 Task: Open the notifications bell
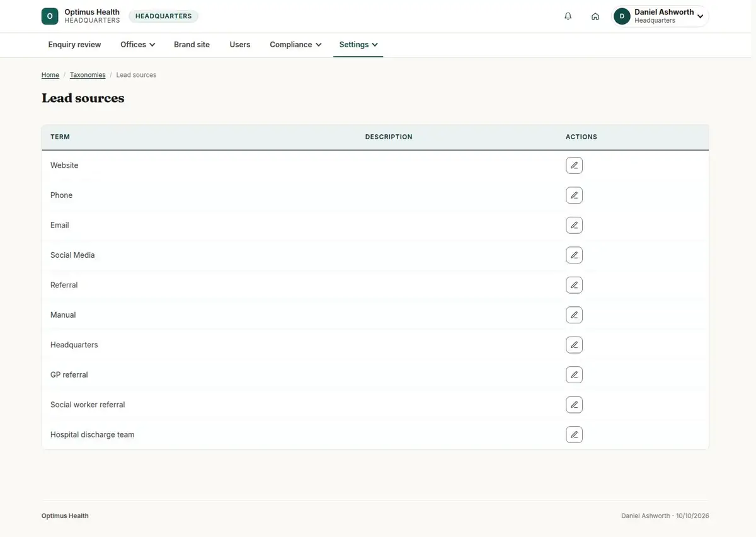coord(568,16)
